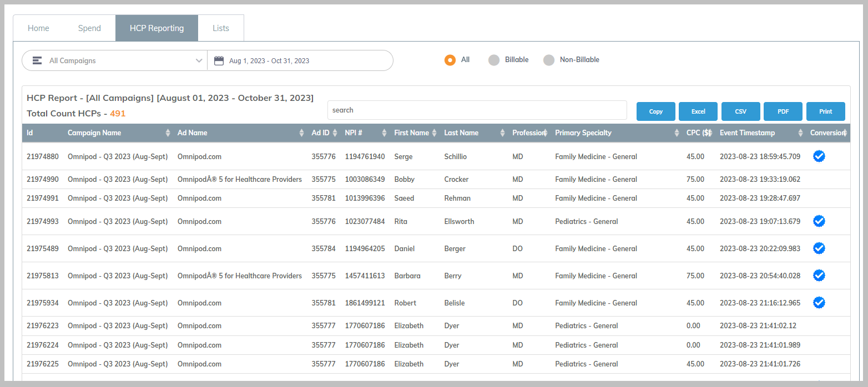Click the HCP Report title heading
This screenshot has width=868, height=387.
coord(170,98)
